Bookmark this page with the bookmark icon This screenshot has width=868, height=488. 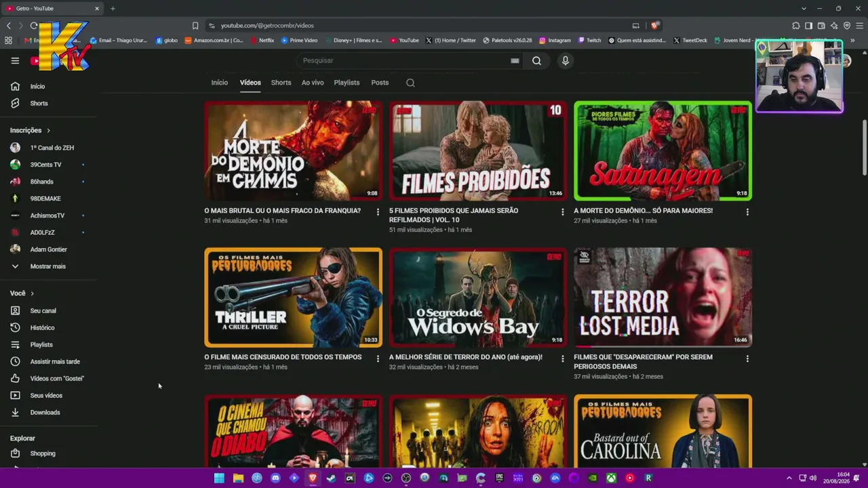tap(195, 26)
